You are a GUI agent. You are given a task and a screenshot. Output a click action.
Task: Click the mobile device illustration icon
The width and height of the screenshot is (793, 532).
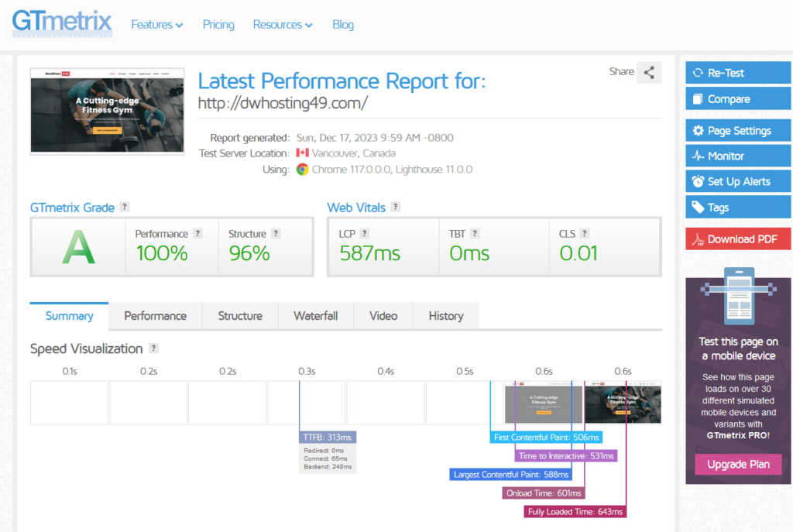(x=738, y=296)
